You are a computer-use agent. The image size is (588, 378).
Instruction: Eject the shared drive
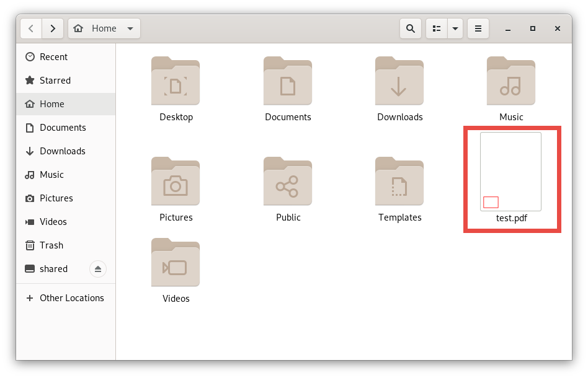(x=98, y=268)
